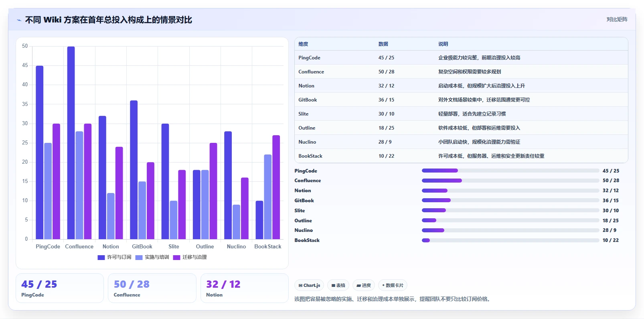Click the Notion progress bar
The width and height of the screenshot is (644, 319).
point(510,191)
